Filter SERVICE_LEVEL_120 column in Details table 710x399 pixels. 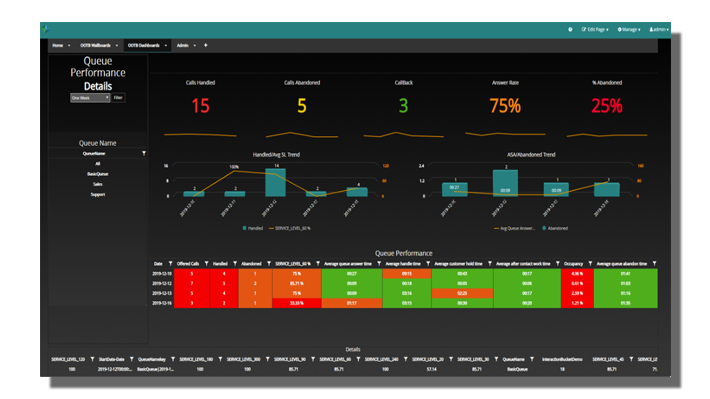pyautogui.click(x=92, y=359)
